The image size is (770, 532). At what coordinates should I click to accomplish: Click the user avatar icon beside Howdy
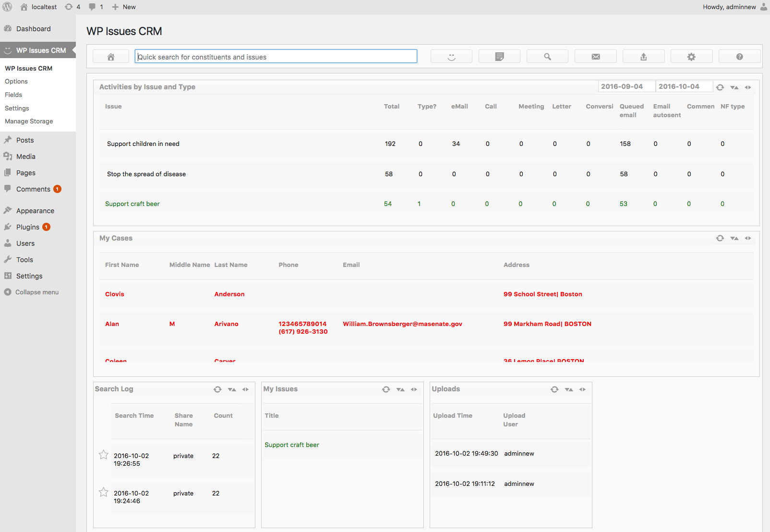[x=764, y=7]
